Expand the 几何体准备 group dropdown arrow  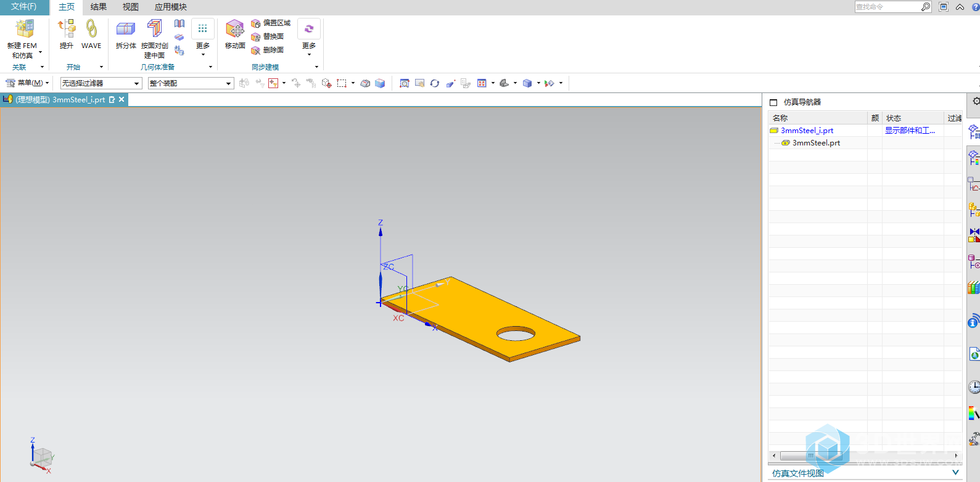pos(210,67)
